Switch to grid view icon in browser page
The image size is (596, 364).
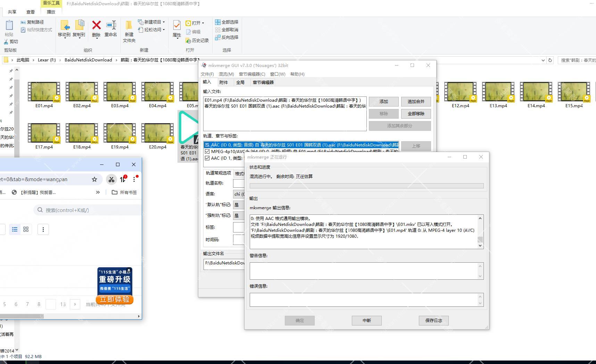click(x=26, y=229)
